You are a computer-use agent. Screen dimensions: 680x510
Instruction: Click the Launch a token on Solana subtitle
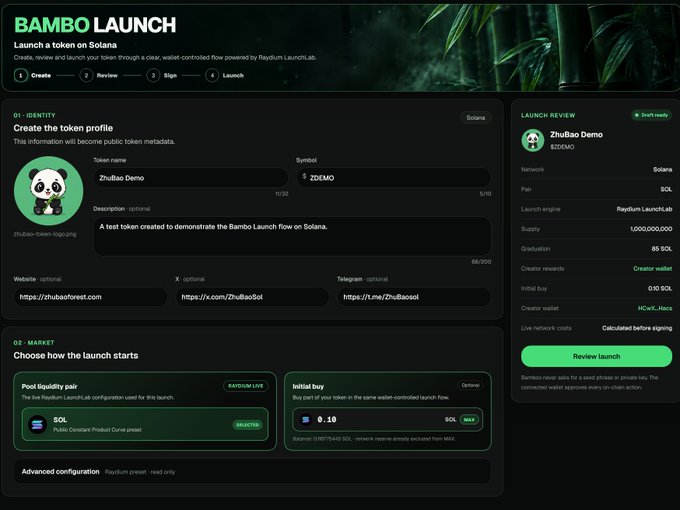pyautogui.click(x=65, y=45)
